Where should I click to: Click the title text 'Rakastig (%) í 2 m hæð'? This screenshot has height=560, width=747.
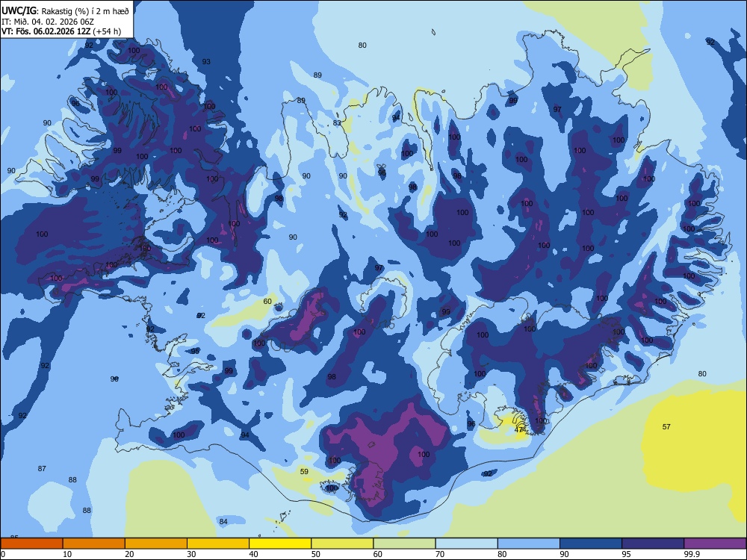(x=86, y=10)
